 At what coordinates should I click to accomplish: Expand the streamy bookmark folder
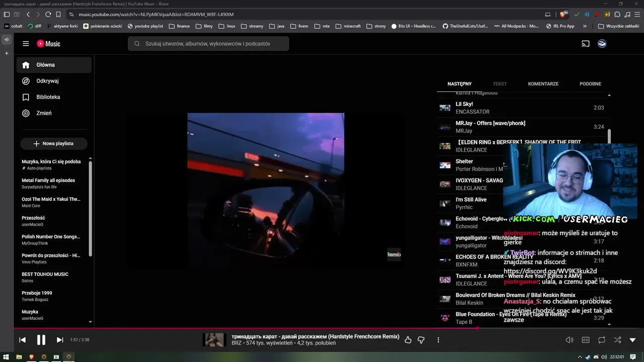pyautogui.click(x=252, y=26)
